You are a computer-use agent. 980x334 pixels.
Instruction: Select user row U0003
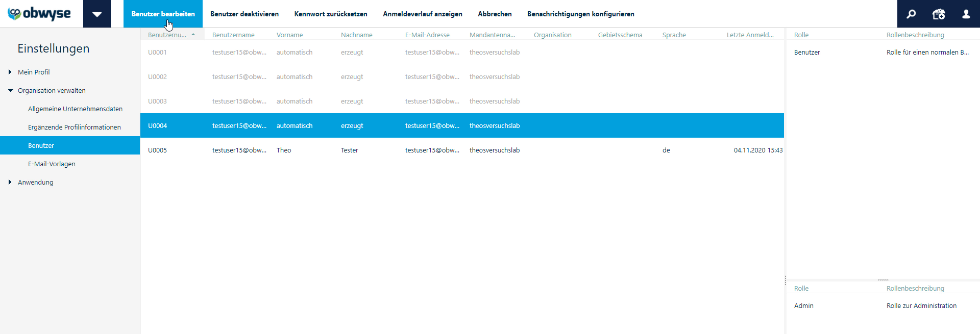[x=462, y=101]
